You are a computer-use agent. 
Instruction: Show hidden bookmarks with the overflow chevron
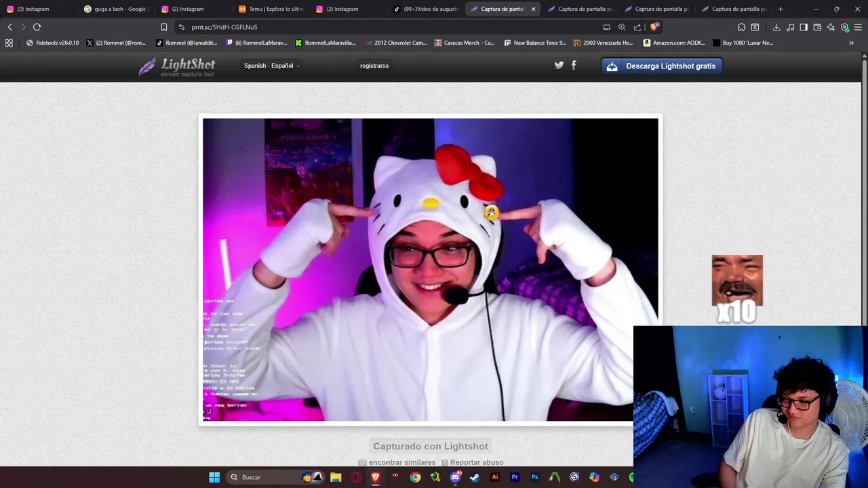[852, 43]
